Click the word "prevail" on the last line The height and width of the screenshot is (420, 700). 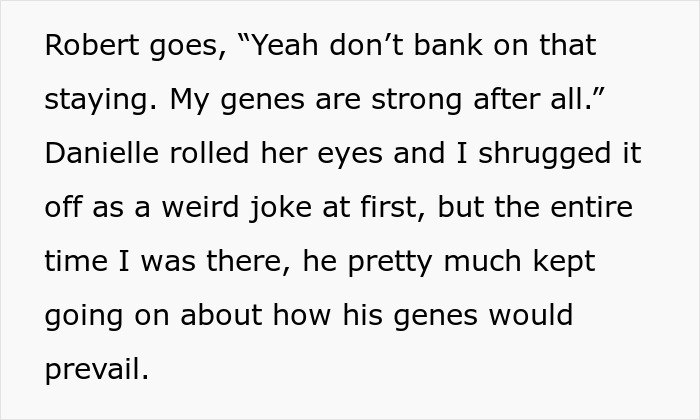[x=94, y=369]
